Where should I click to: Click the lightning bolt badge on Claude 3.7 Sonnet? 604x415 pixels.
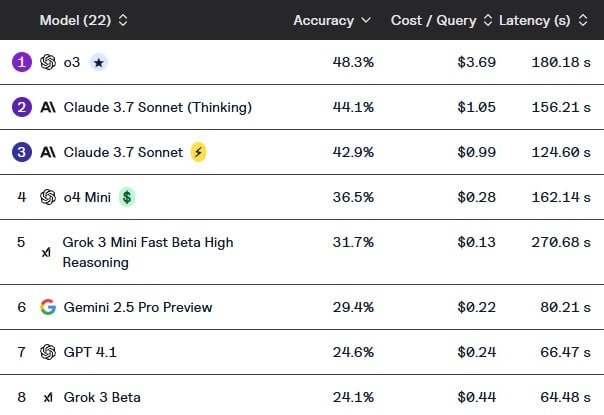coord(199,152)
